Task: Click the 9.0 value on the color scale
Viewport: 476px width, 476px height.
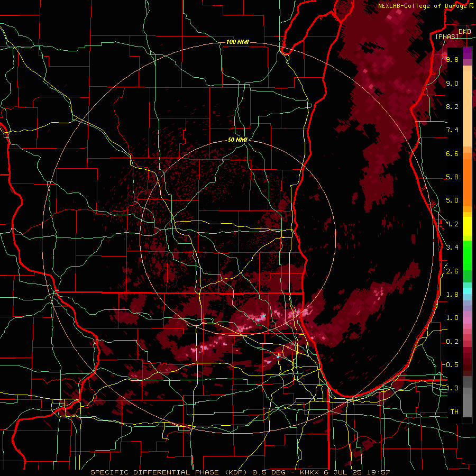Action: (452, 83)
